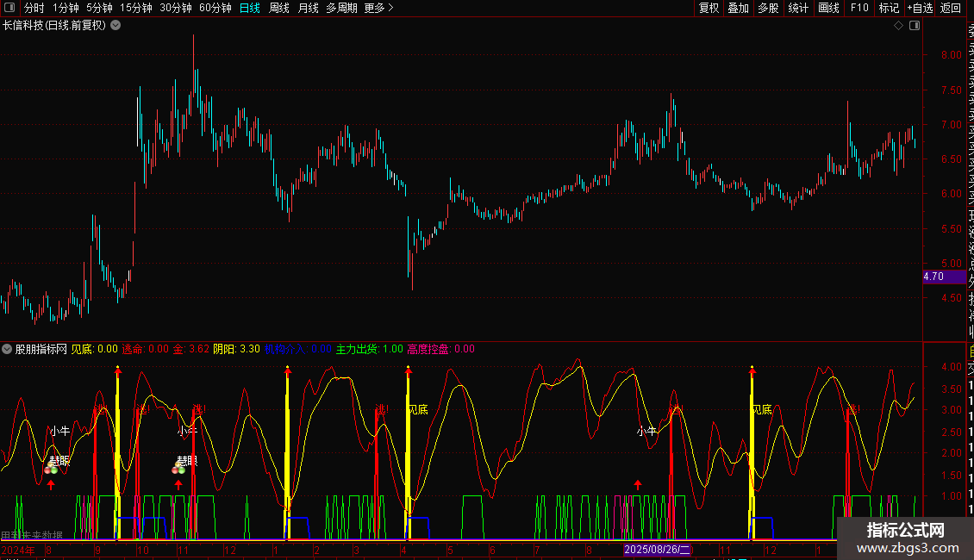Click the 股朋指标网 indicator name

pyautogui.click(x=41, y=349)
